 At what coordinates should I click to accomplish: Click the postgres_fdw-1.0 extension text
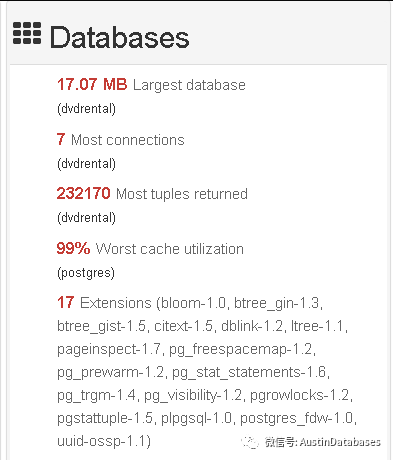click(296, 418)
